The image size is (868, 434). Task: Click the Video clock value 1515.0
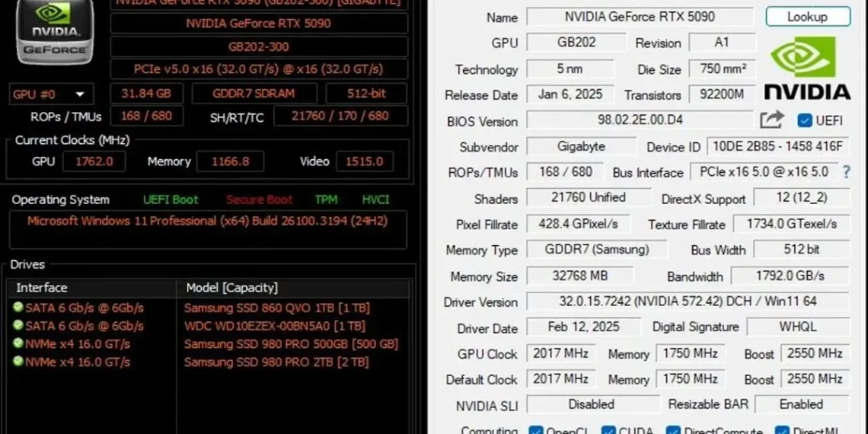(364, 161)
